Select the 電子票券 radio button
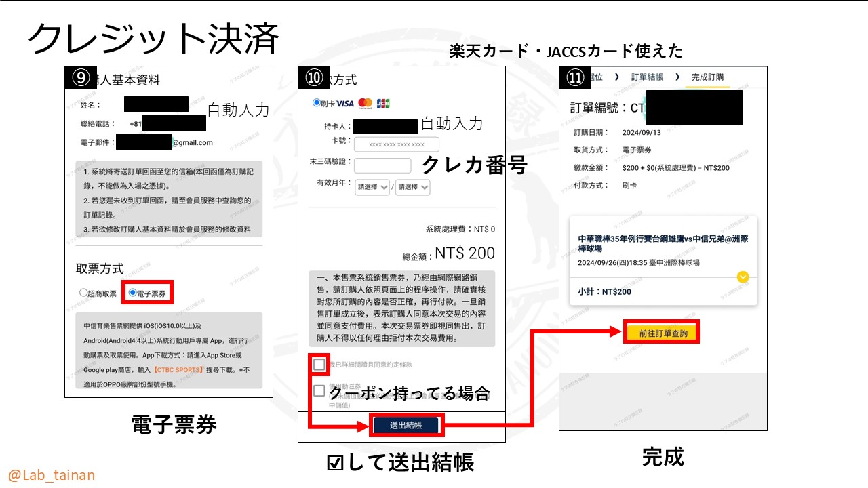The width and height of the screenshot is (868, 488). pos(133,293)
